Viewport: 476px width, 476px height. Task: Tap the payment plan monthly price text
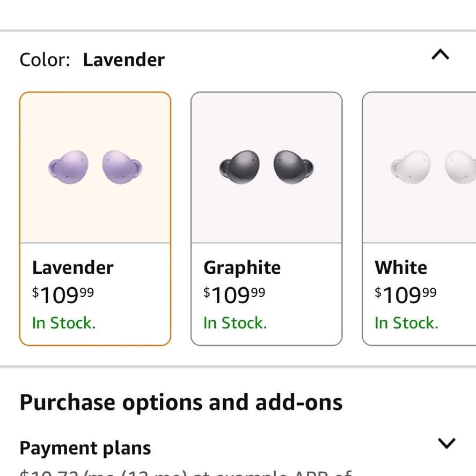click(186, 472)
